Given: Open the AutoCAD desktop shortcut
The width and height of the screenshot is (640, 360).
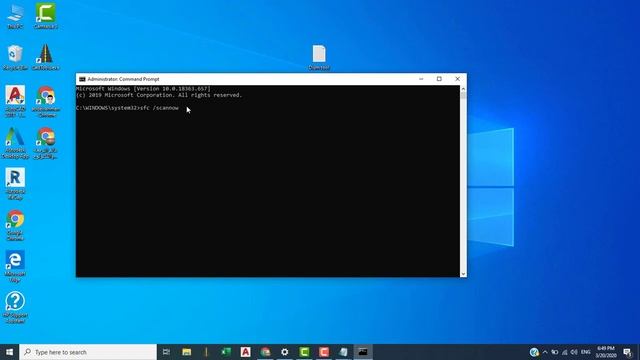Looking at the screenshot, I should tap(15, 102).
